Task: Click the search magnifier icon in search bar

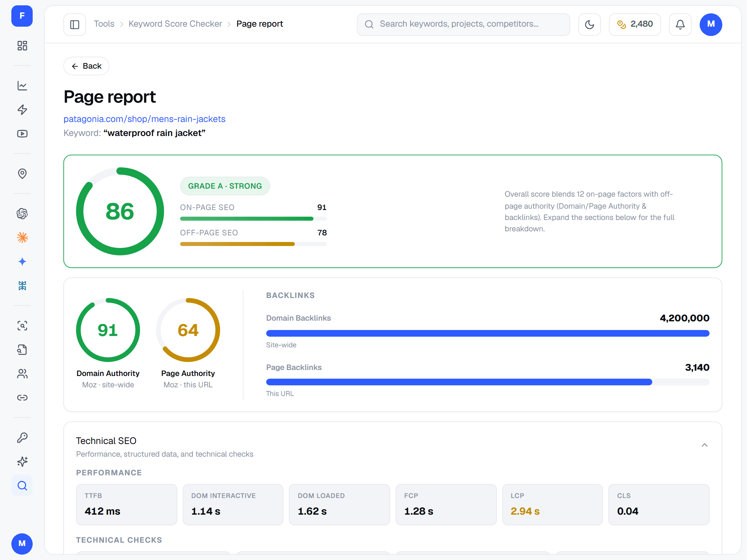Action: (x=369, y=24)
